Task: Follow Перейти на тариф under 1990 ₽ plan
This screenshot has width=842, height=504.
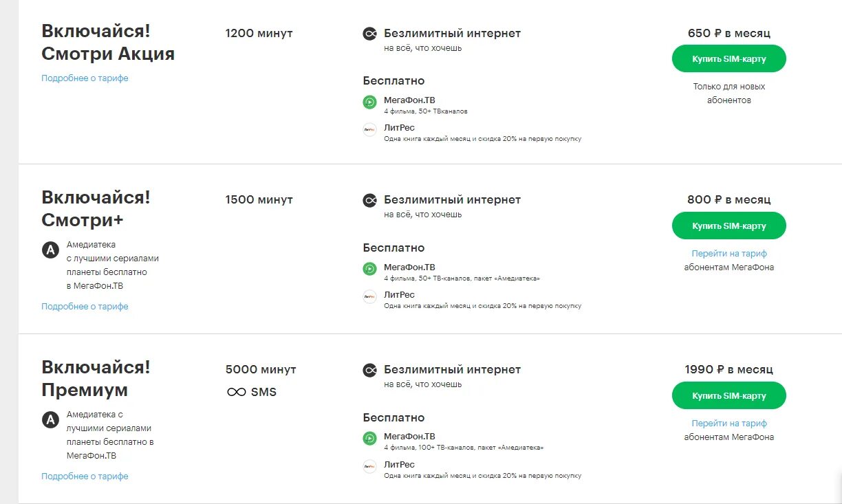Action: (x=729, y=424)
